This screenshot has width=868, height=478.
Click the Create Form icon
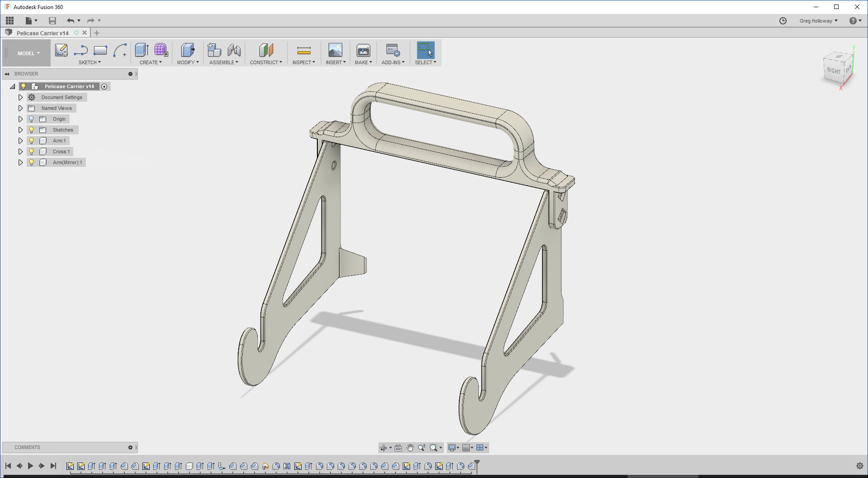tap(161, 50)
